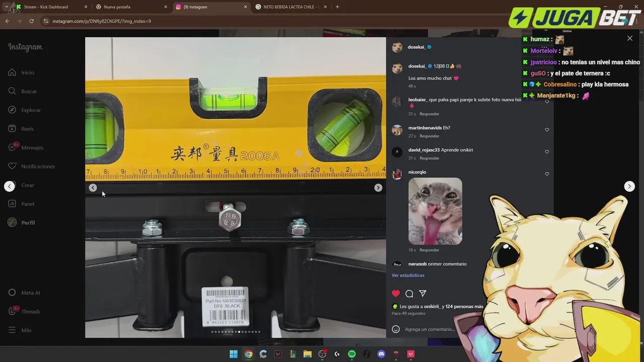Image resolution: width=644 pixels, height=362 pixels.
Task: Open Meta AI in the sidebar
Action: point(24,293)
